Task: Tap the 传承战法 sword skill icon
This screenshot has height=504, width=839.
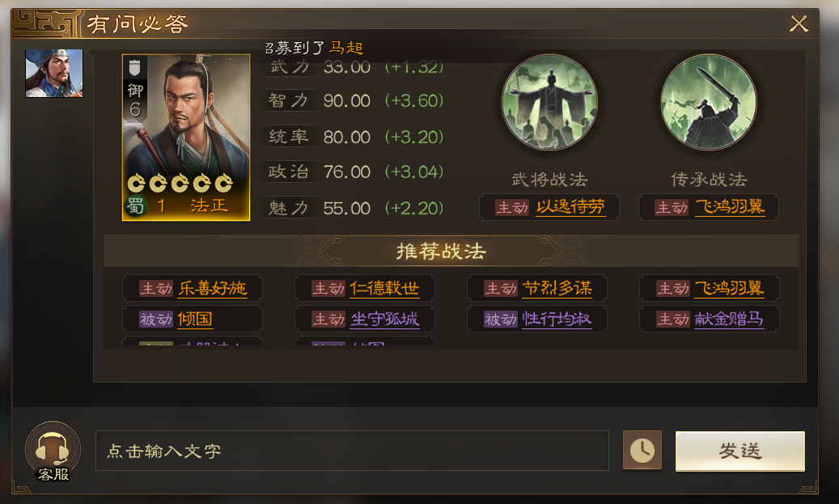Action: [709, 102]
